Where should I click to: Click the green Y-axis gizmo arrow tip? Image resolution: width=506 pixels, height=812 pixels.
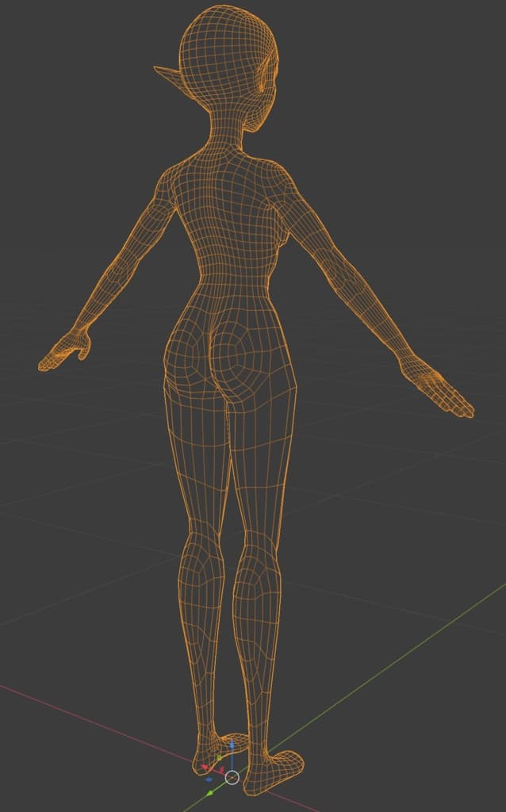[x=209, y=793]
